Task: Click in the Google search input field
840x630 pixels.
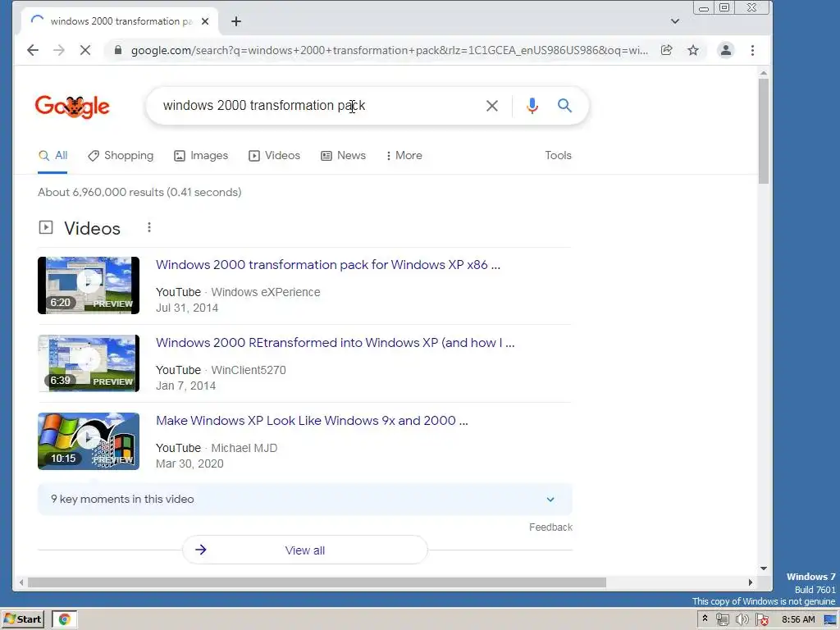Action: 316,106
